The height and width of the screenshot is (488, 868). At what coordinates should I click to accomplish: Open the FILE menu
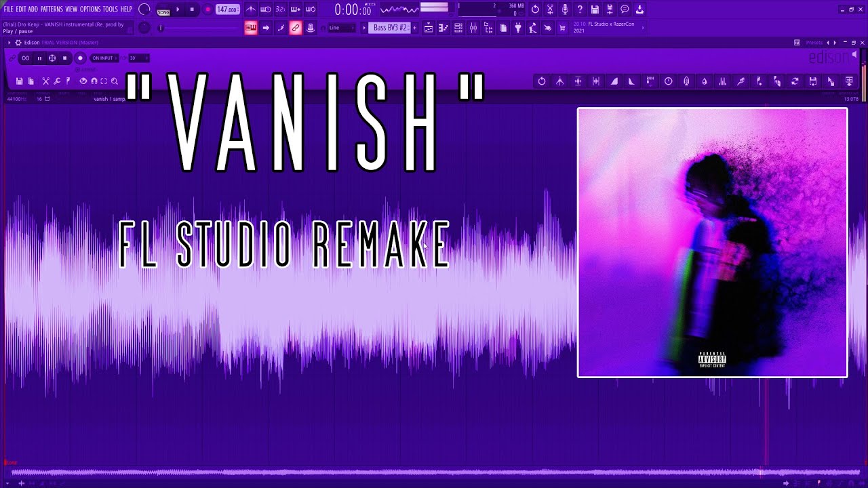(x=8, y=9)
